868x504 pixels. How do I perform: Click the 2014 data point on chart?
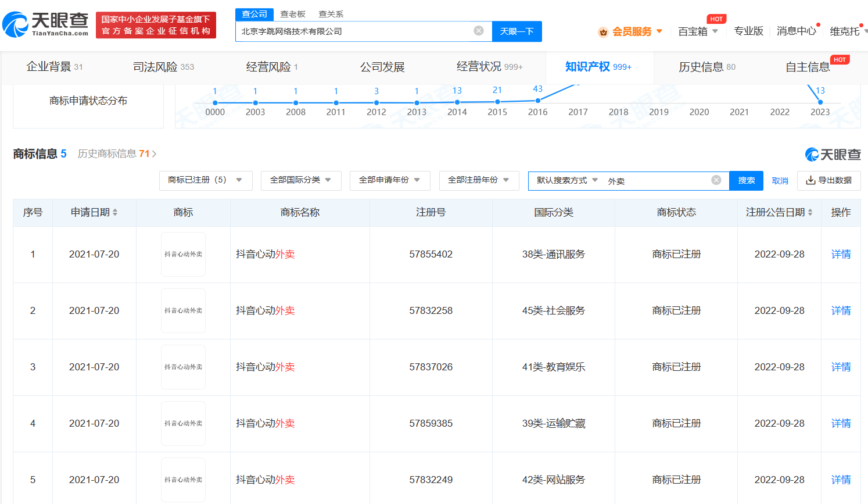pyautogui.click(x=457, y=102)
